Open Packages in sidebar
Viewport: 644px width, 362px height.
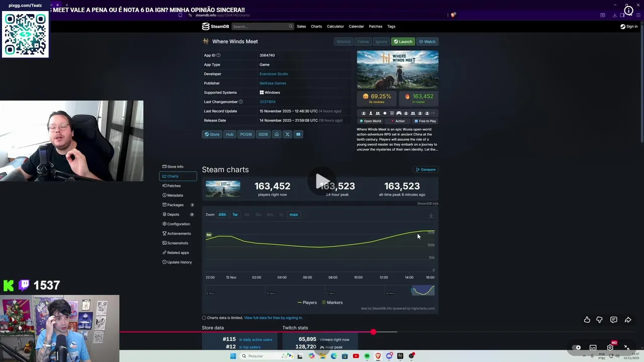click(x=178, y=205)
